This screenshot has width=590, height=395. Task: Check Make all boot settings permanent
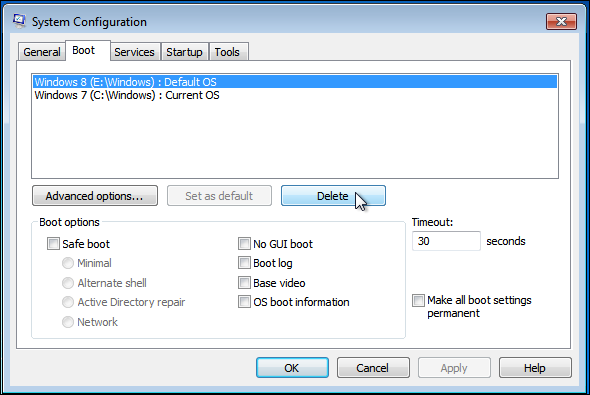click(418, 301)
